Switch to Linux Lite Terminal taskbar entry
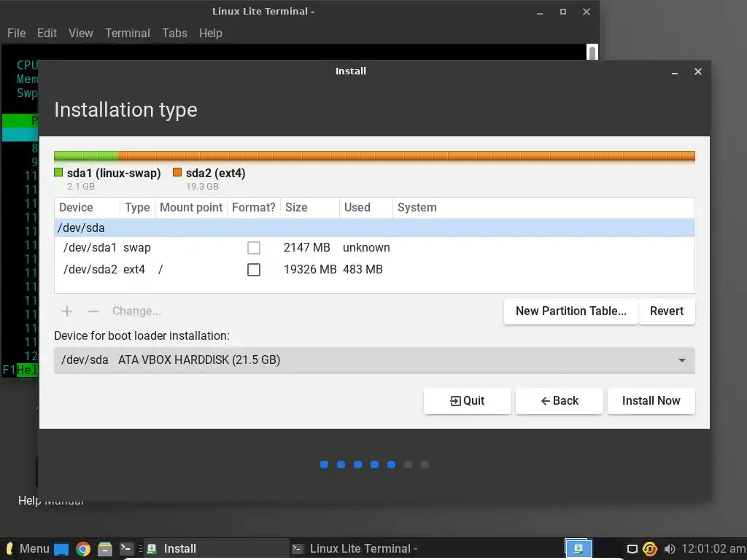 pos(362,548)
